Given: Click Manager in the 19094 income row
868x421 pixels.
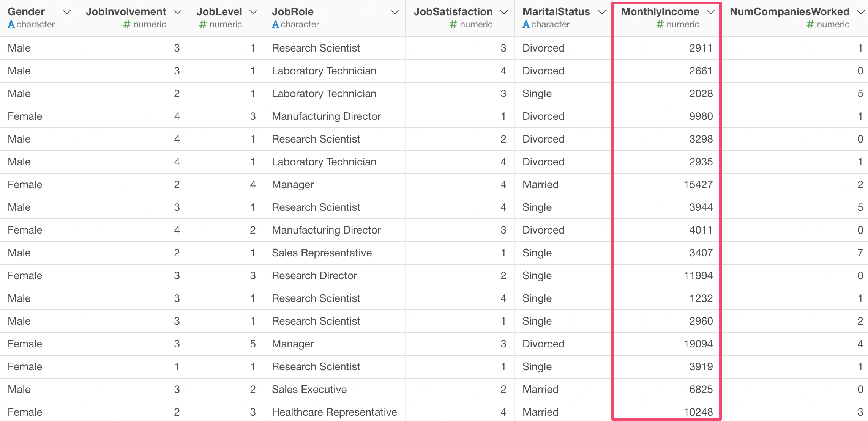Looking at the screenshot, I should point(293,344).
